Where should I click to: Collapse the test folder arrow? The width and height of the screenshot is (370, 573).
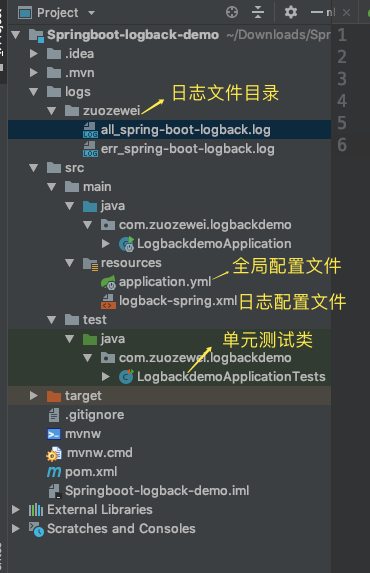52,320
